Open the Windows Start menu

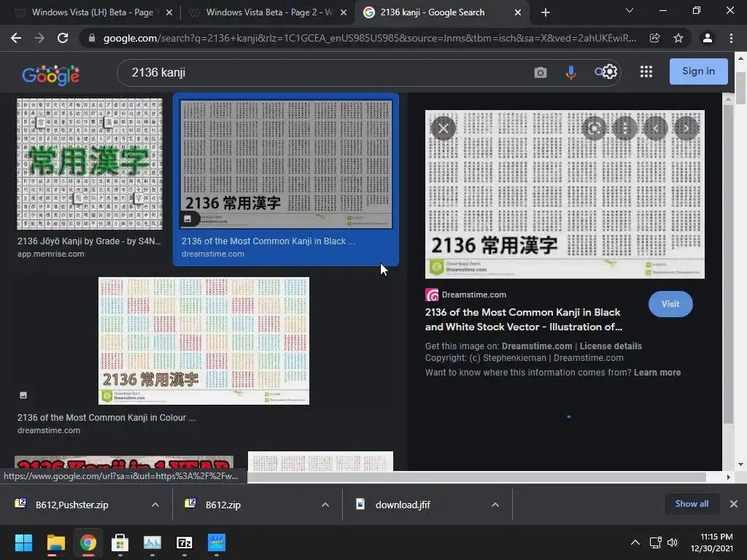coord(23,542)
